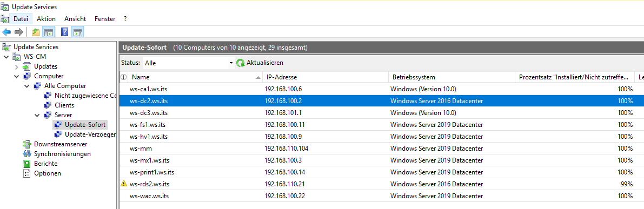644x209 pixels.
Task: Open the Ansicht menu
Action: click(x=75, y=19)
